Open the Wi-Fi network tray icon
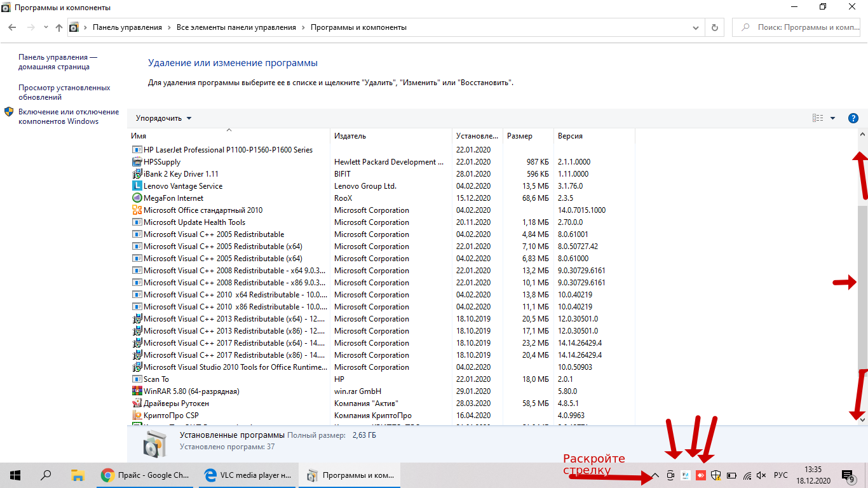Viewport: 868px width, 488px height. point(747,475)
